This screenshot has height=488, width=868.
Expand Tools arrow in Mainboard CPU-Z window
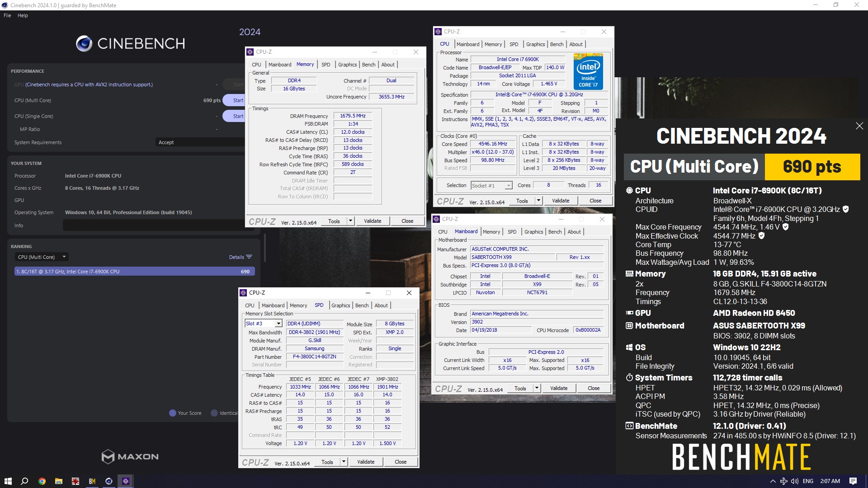[537, 388]
